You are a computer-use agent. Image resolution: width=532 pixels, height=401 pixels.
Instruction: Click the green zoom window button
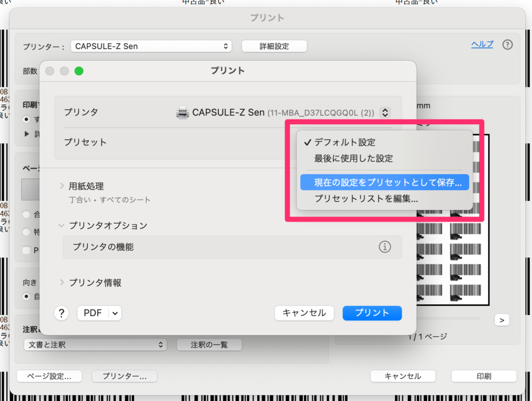click(x=79, y=71)
